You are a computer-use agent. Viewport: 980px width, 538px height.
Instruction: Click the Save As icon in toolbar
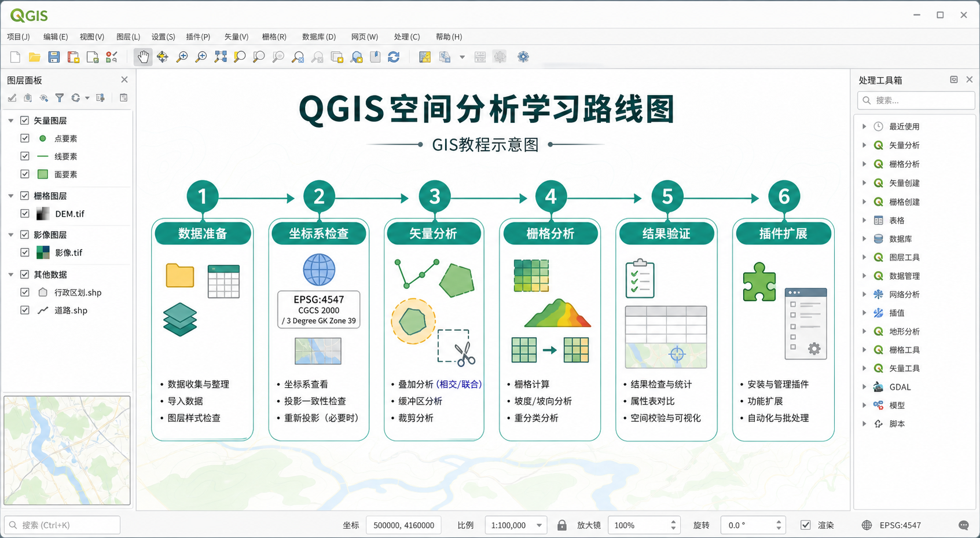click(74, 57)
